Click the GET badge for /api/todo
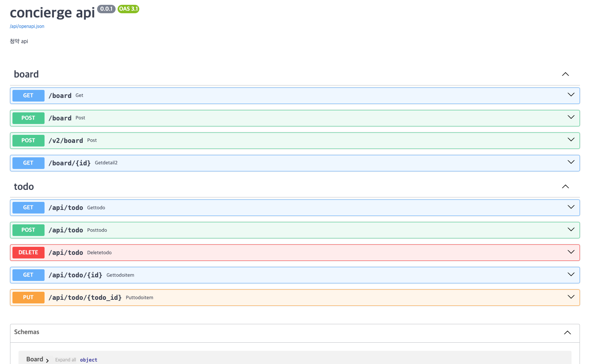Viewport: 596px width, 364px height. (x=28, y=207)
